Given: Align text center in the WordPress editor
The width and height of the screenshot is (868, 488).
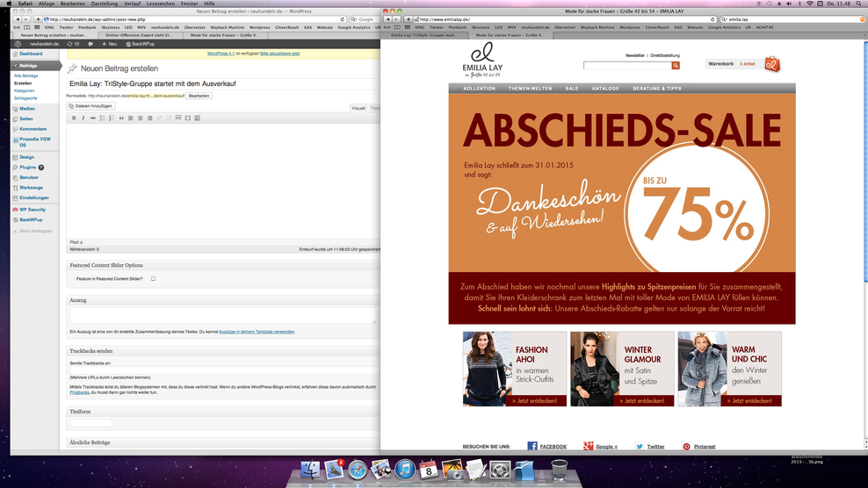Looking at the screenshot, I should 140,118.
